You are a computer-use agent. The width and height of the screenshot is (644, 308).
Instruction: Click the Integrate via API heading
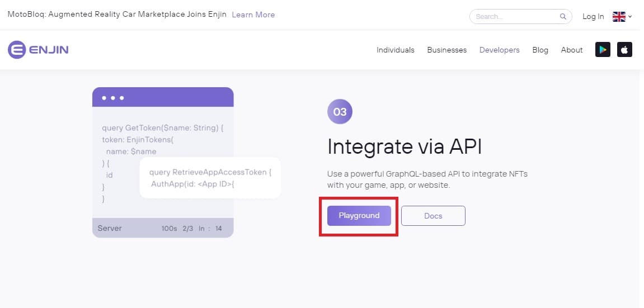click(404, 147)
